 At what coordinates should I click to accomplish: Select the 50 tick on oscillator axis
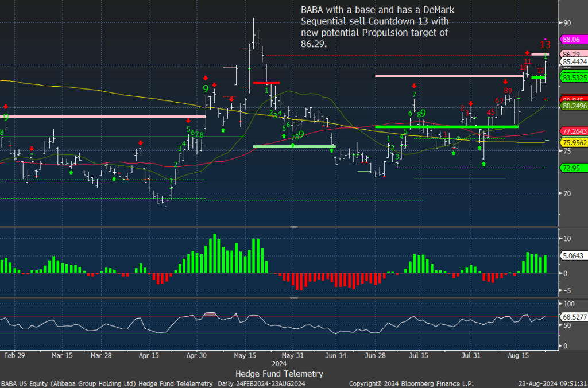click(x=567, y=325)
